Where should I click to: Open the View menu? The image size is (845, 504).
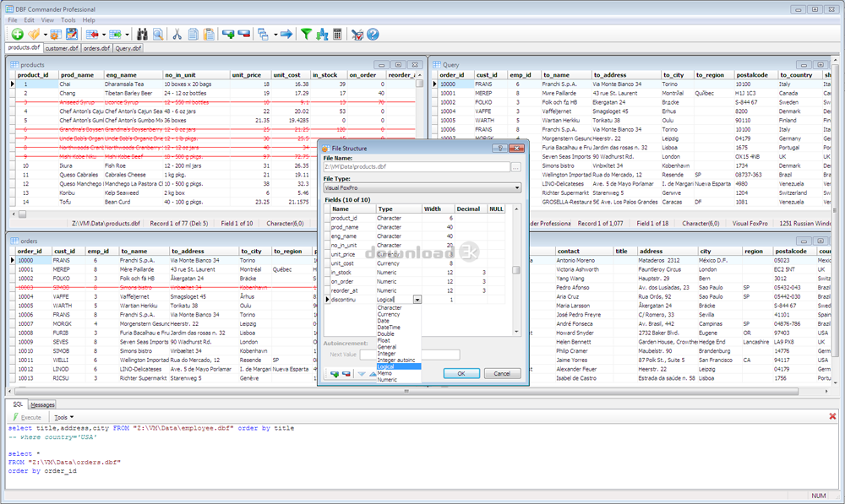click(47, 20)
